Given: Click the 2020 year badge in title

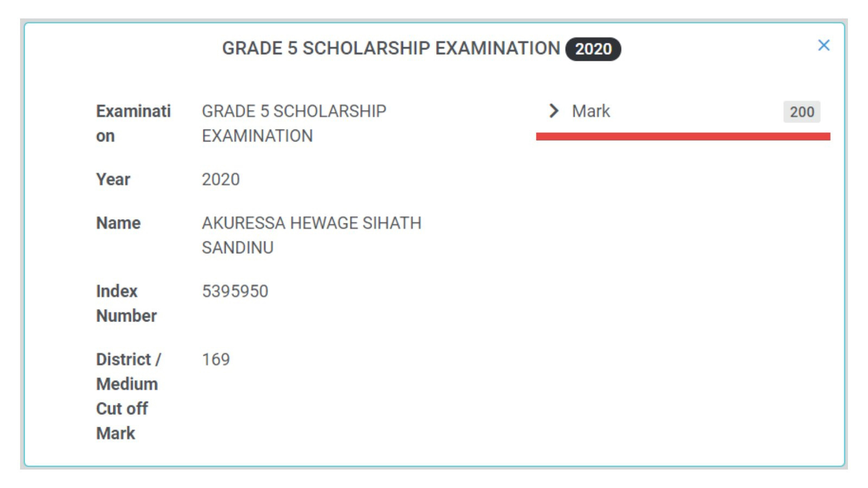Looking at the screenshot, I should tap(593, 49).
